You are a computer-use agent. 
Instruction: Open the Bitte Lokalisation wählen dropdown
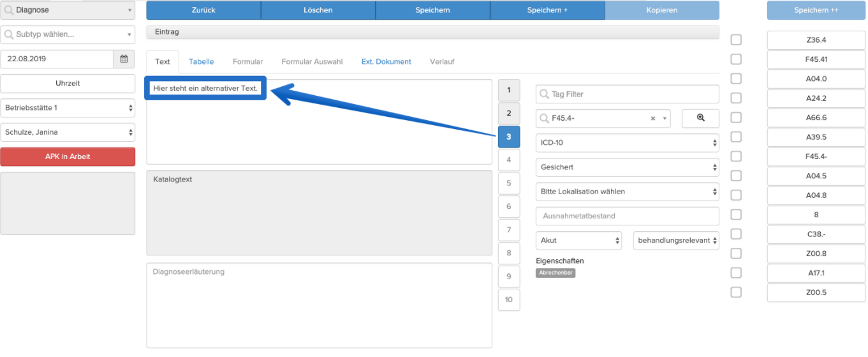(628, 192)
